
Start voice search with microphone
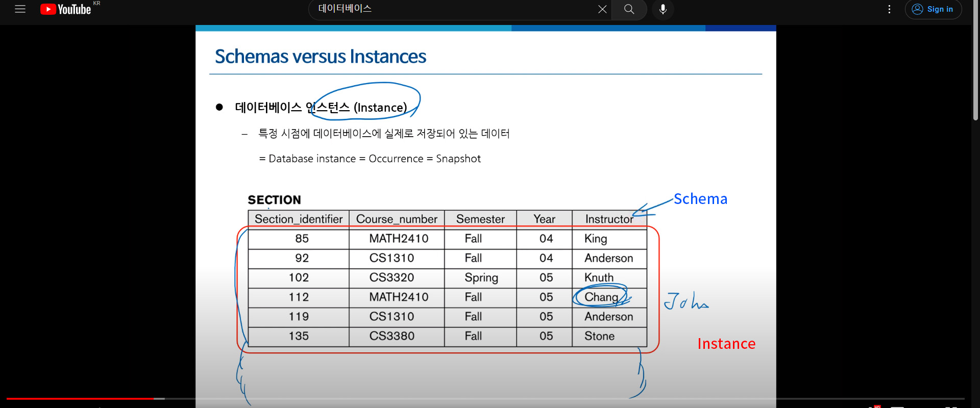pos(663,9)
